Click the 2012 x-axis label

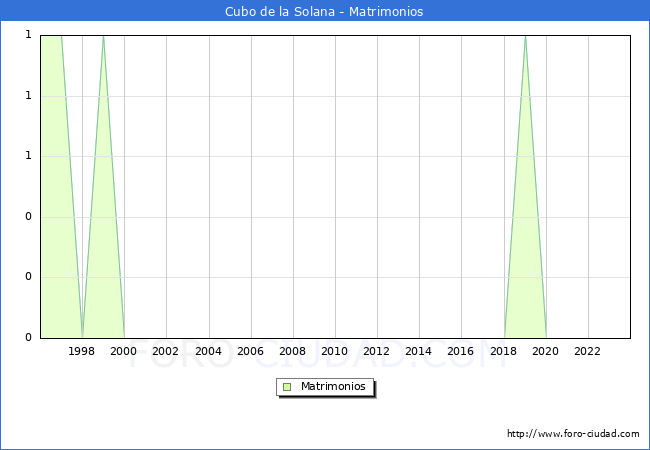[376, 351]
